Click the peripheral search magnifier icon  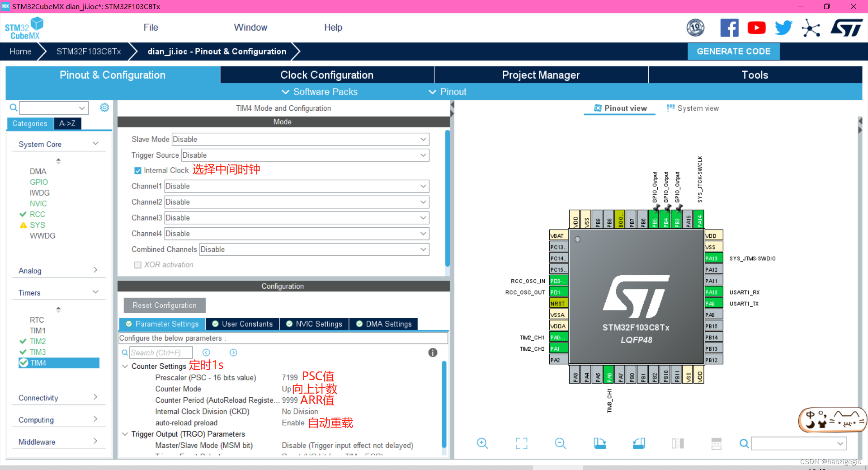[14, 108]
